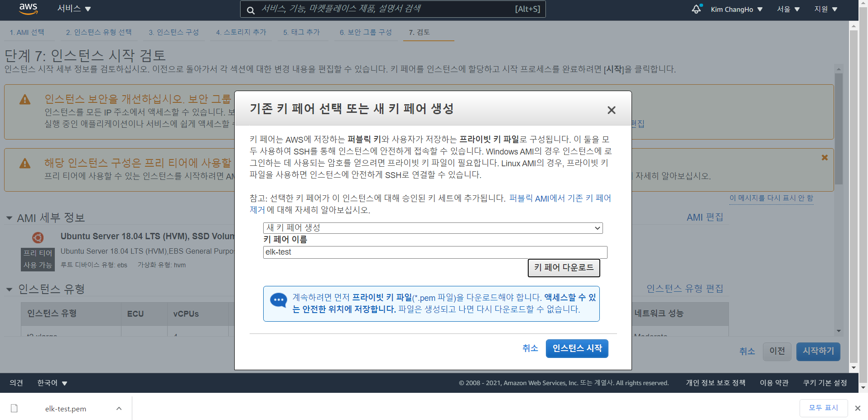Go to step 2. 인스턴스 유형 선택 tab
The height and width of the screenshot is (420, 868).
(99, 32)
